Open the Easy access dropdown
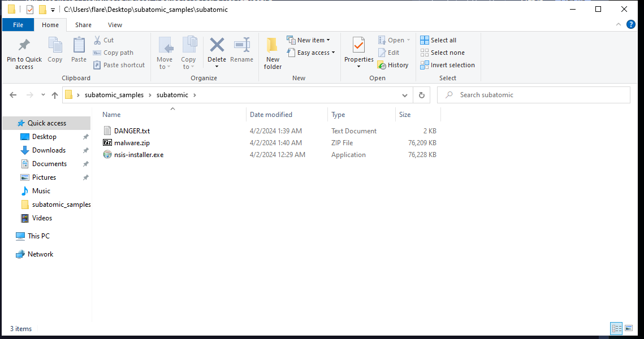Screen dimensions: 644x339 [x=311, y=53]
